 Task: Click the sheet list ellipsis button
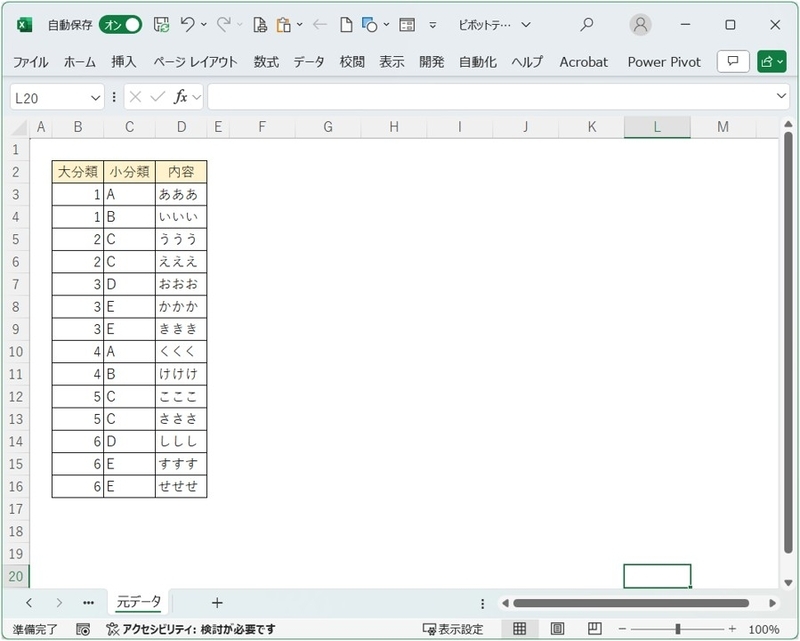[x=88, y=603]
